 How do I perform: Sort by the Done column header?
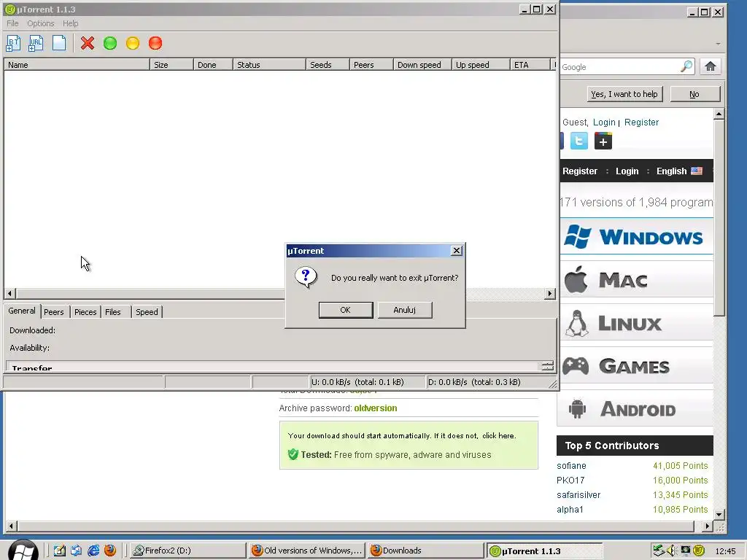pos(213,65)
